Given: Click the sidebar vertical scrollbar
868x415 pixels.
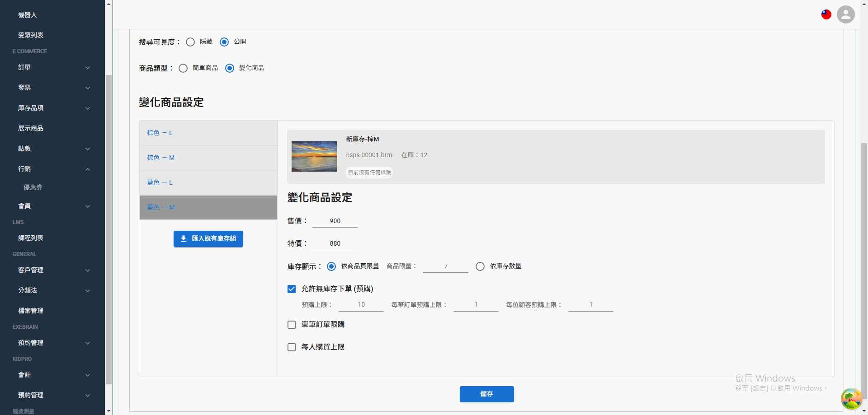Looking at the screenshot, I should coord(108,229).
